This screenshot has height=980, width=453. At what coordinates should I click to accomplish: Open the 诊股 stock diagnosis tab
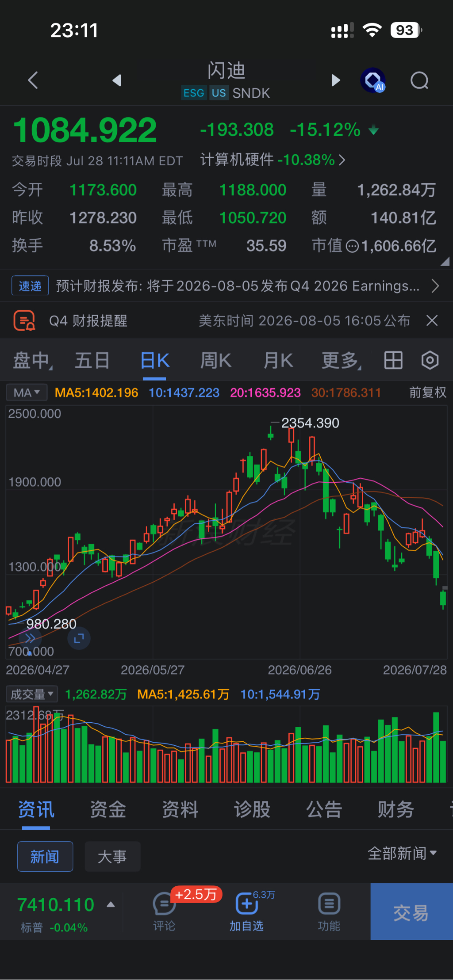252,810
